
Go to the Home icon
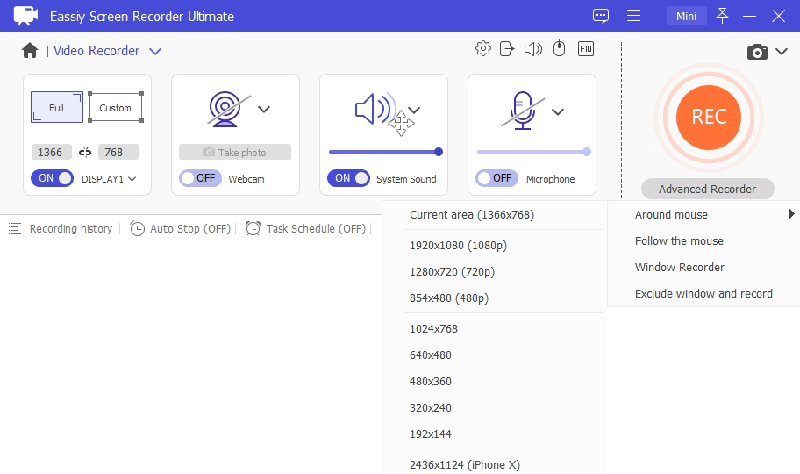[30, 51]
